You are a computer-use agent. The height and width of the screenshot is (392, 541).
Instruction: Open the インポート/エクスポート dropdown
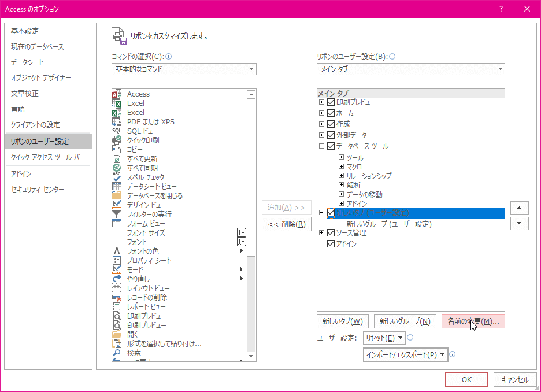click(405, 355)
